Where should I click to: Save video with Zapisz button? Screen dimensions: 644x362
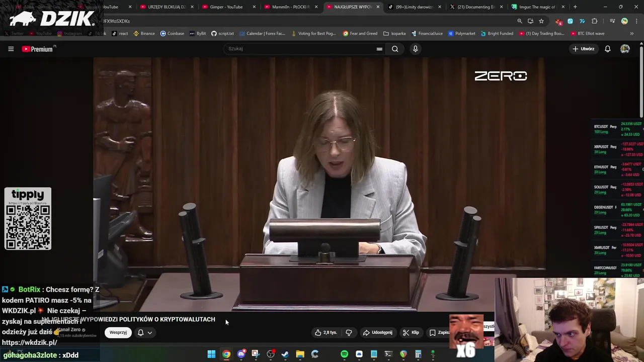click(439, 332)
